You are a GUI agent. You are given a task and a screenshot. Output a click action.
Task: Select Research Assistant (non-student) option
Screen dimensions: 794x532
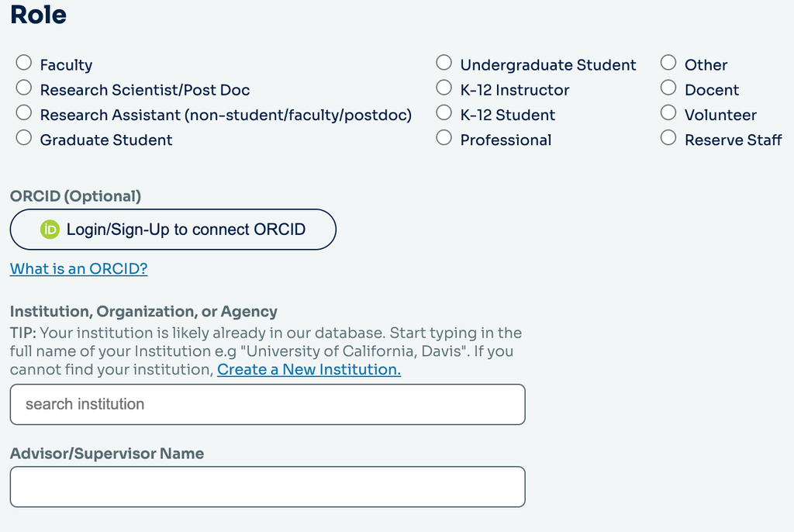coord(24,112)
